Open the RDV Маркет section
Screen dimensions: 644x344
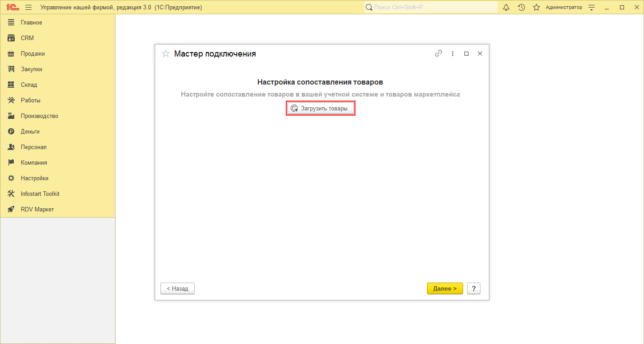[x=58, y=210]
